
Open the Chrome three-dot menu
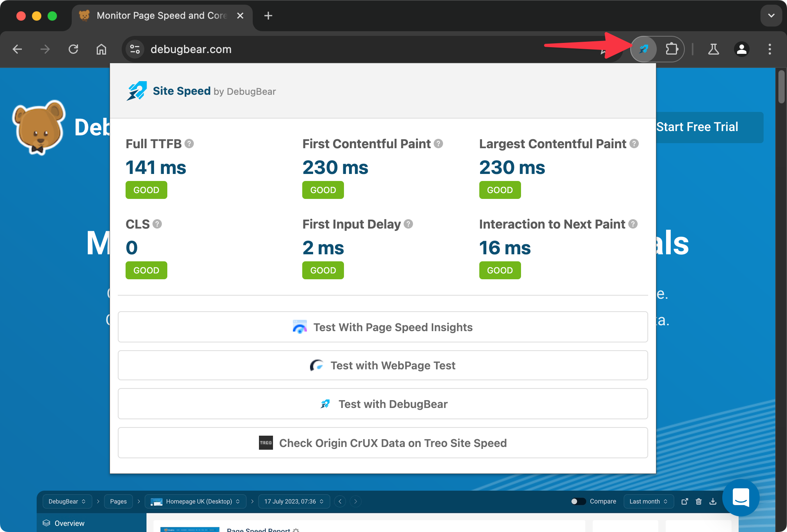click(769, 49)
